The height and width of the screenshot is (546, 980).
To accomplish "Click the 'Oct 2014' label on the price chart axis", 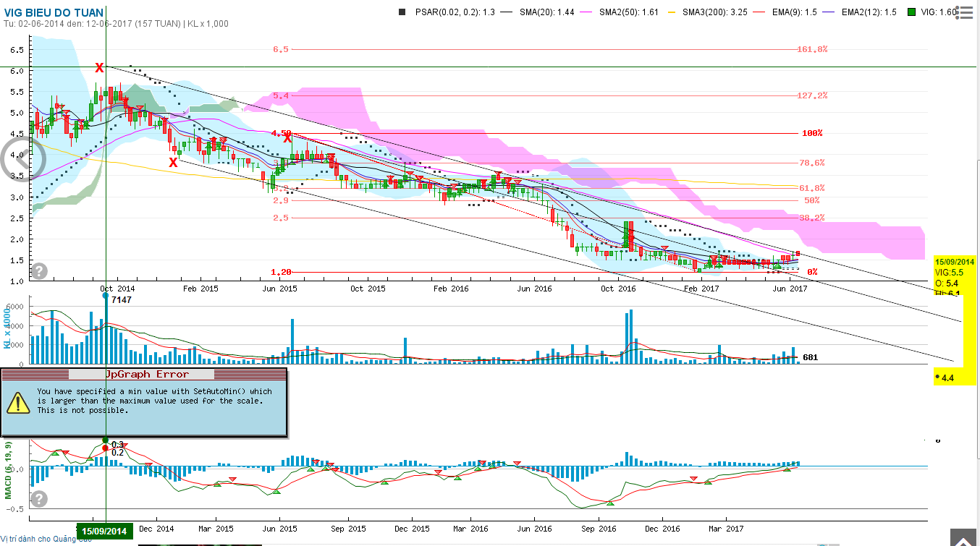I will pos(118,289).
